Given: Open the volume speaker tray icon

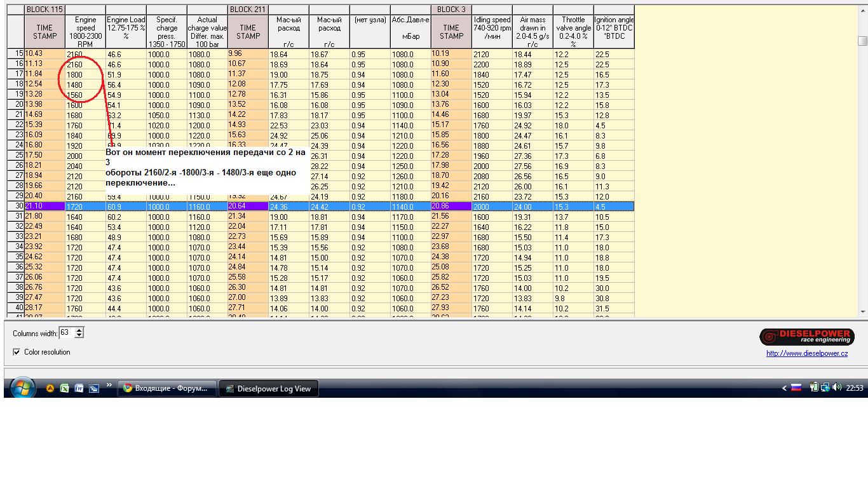Looking at the screenshot, I should tap(836, 388).
